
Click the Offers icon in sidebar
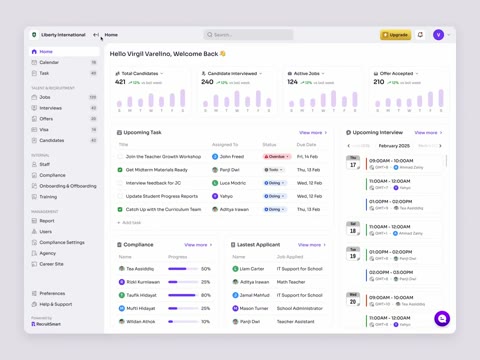[x=34, y=119]
